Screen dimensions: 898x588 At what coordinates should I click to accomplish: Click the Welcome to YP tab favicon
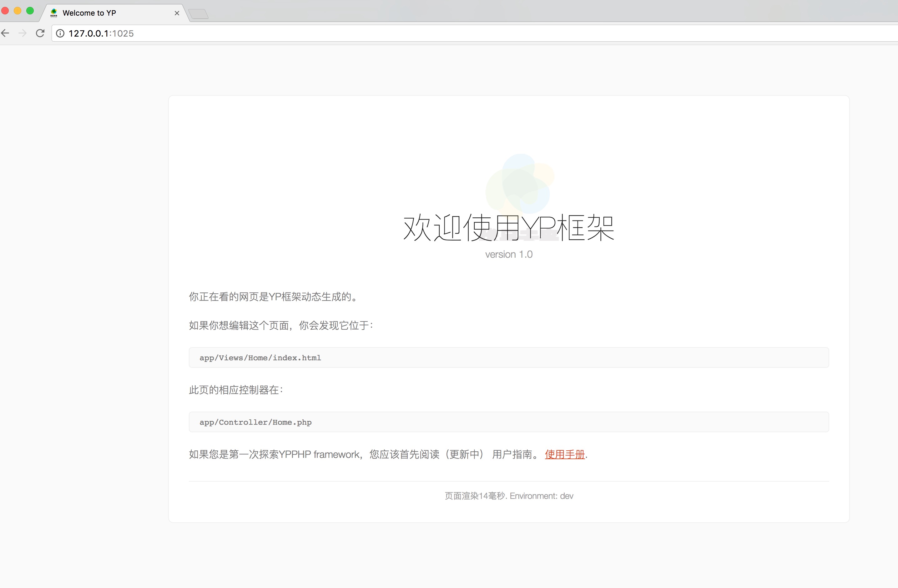[54, 13]
